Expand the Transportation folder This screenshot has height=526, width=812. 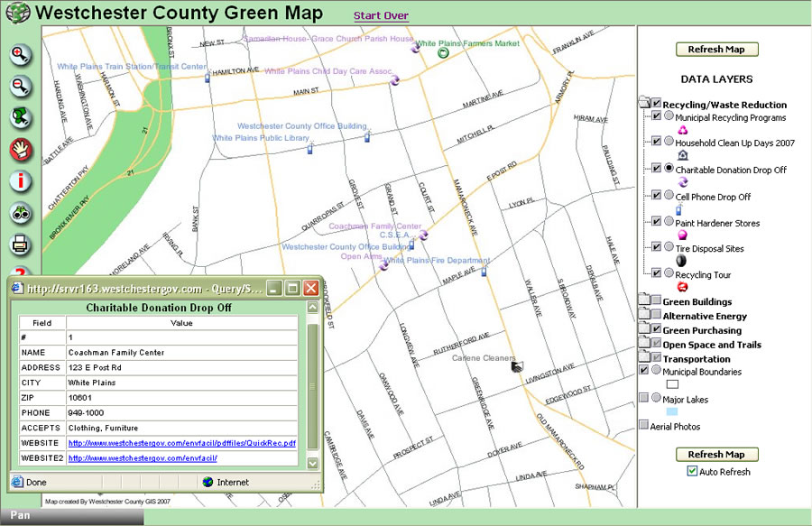[644, 356]
